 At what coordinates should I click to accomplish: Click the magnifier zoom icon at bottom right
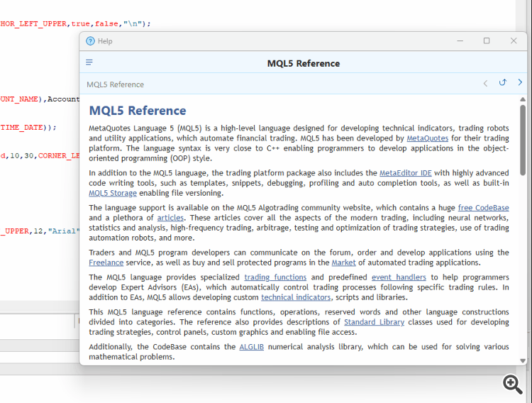tap(512, 384)
